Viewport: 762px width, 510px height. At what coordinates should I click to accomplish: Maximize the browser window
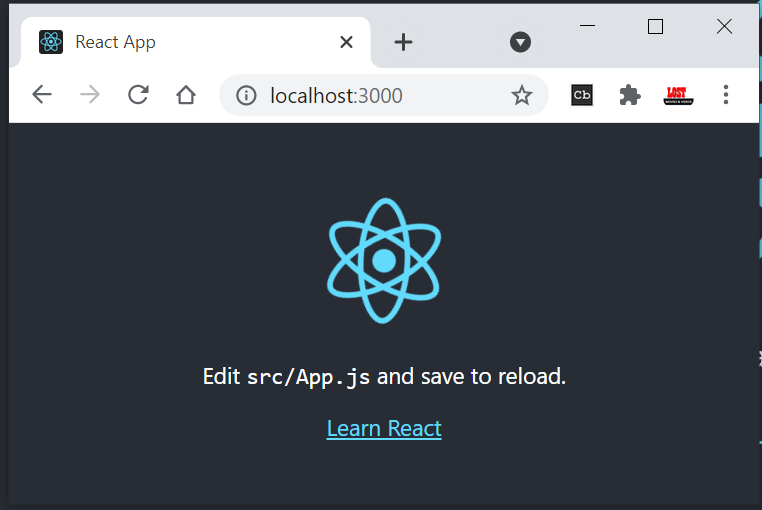(x=655, y=27)
